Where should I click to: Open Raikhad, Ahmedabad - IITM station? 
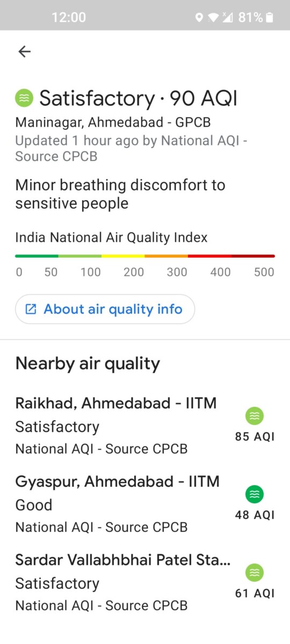pyautogui.click(x=145, y=426)
